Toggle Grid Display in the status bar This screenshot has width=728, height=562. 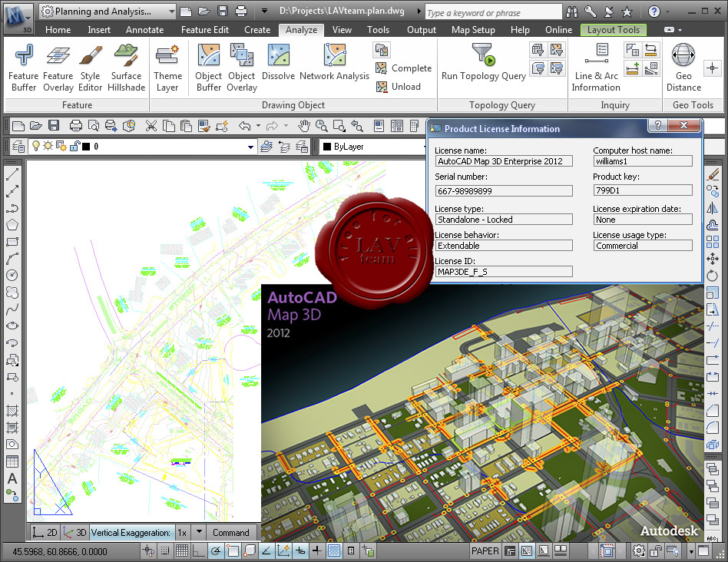coord(182,550)
